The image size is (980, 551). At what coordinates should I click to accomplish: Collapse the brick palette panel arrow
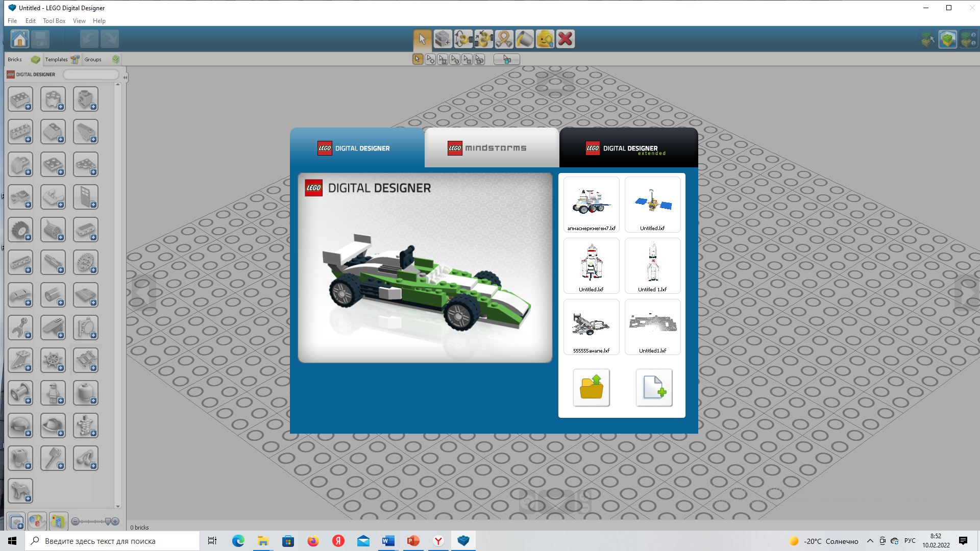tap(125, 78)
